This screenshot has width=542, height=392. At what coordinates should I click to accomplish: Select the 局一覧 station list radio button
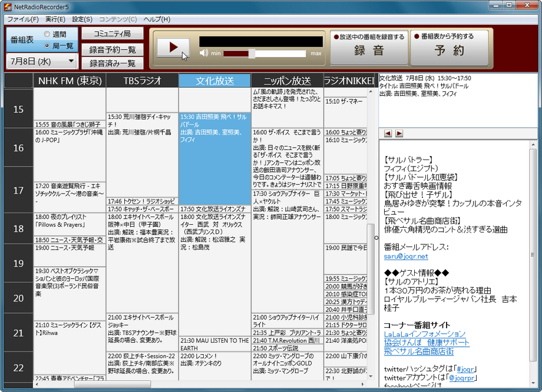tap(47, 45)
